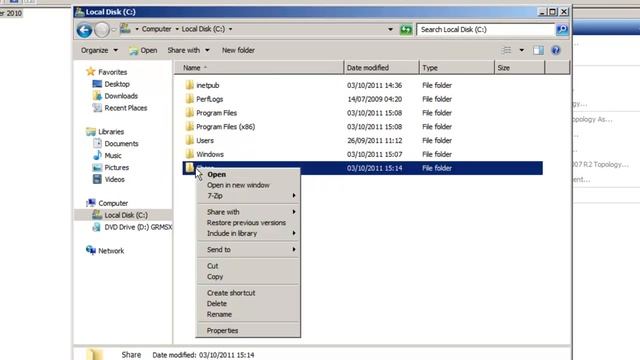Select Restore previous versions
Viewport: 640px width, 360px height.
click(248, 222)
